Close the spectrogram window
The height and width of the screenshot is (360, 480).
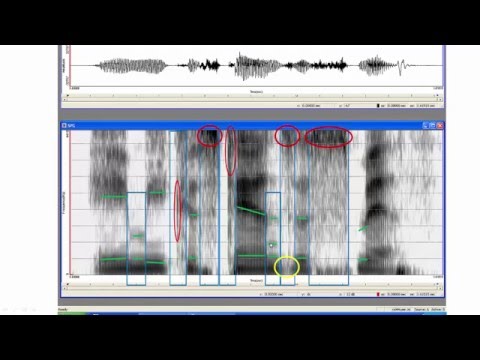pos(440,125)
